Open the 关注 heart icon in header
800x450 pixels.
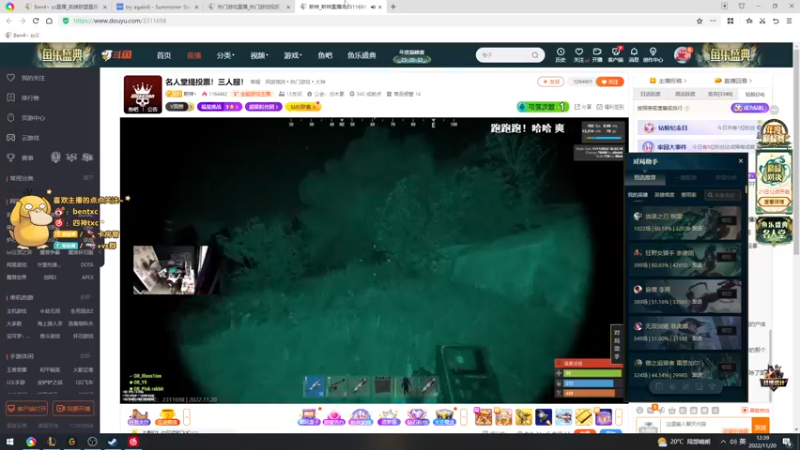[579, 55]
